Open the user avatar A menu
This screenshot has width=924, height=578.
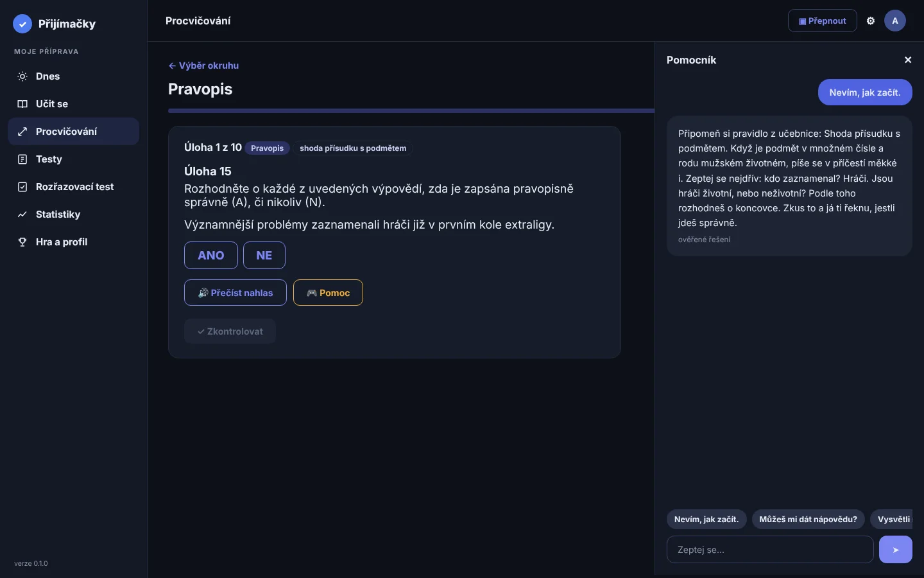tap(895, 21)
